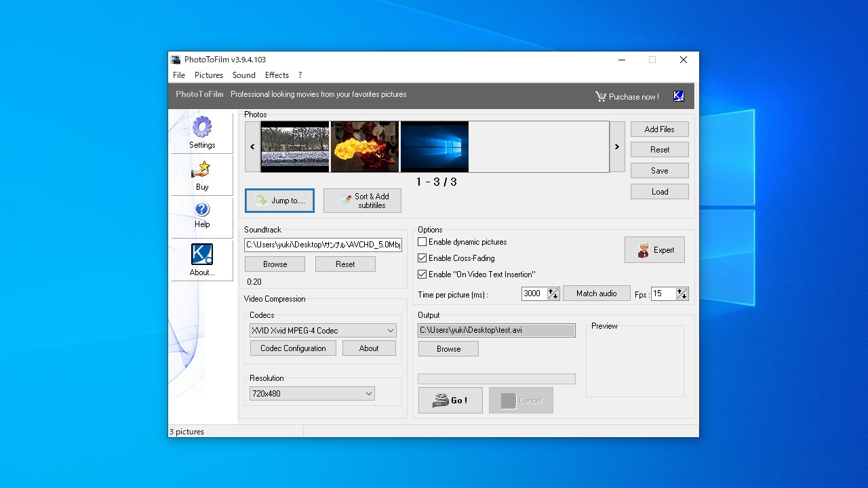Click the '1 - 3 / 3' counter text
Viewport: 868px width, 488px height.
coord(436,182)
